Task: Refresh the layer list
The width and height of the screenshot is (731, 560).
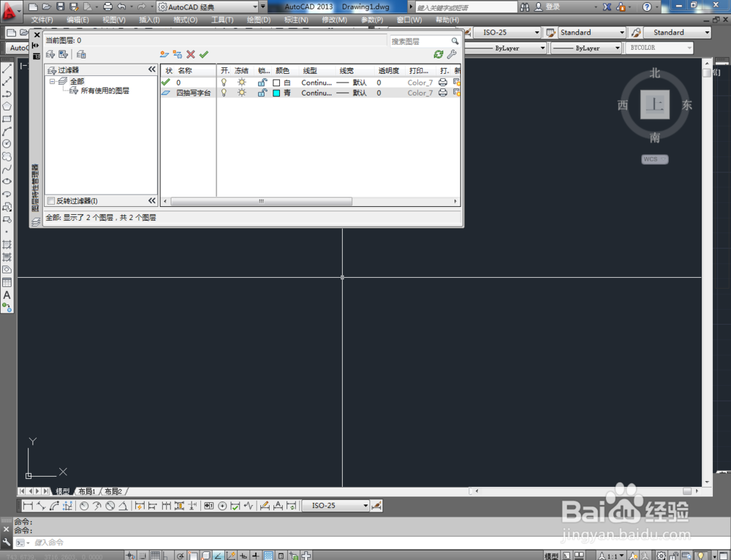Action: coord(438,55)
